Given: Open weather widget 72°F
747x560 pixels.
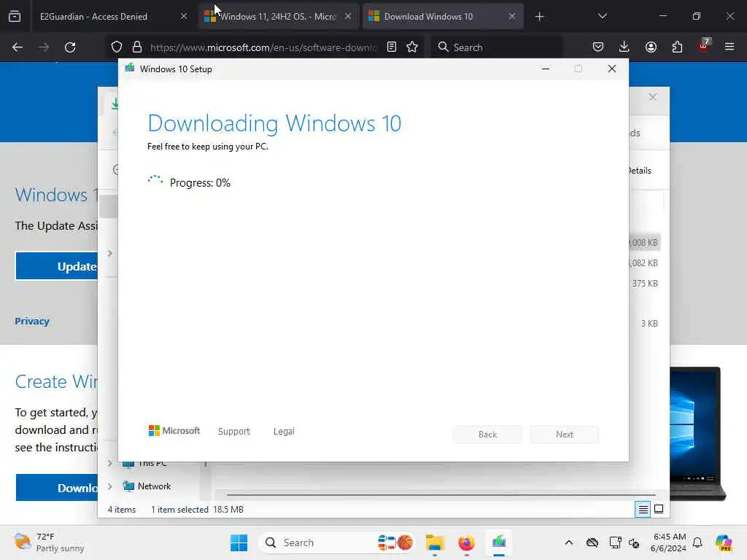Looking at the screenshot, I should click(x=49, y=542).
